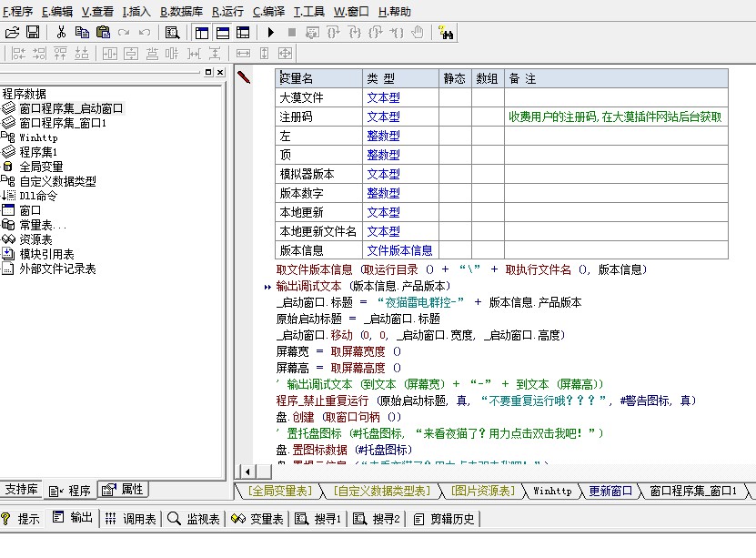Switch to the [自定义数据类型表] editor tab

[382, 491]
